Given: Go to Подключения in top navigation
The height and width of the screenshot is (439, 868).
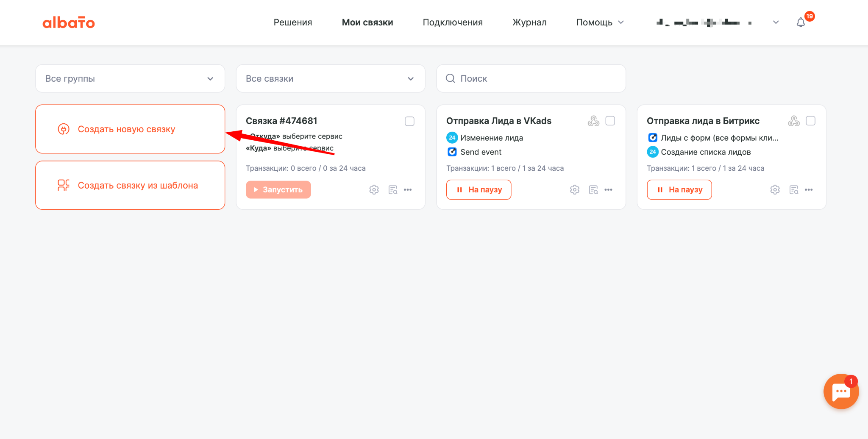Looking at the screenshot, I should pos(453,22).
